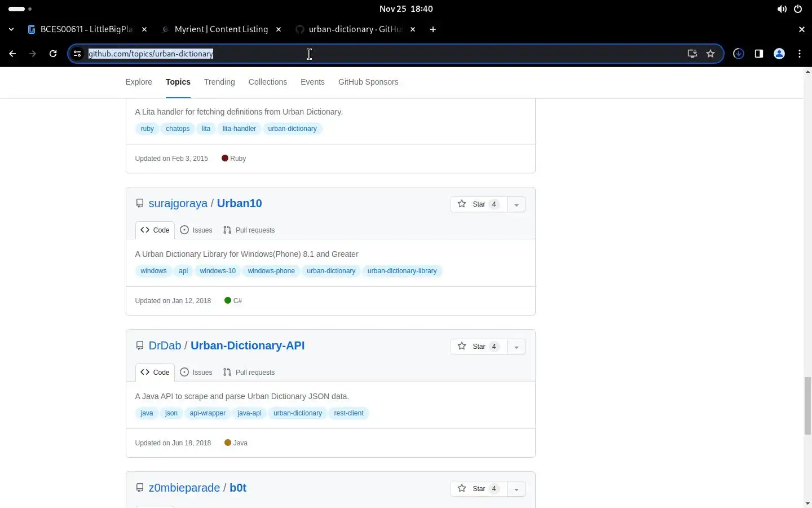
Task: Open Activities overview pill
Action: [20, 9]
